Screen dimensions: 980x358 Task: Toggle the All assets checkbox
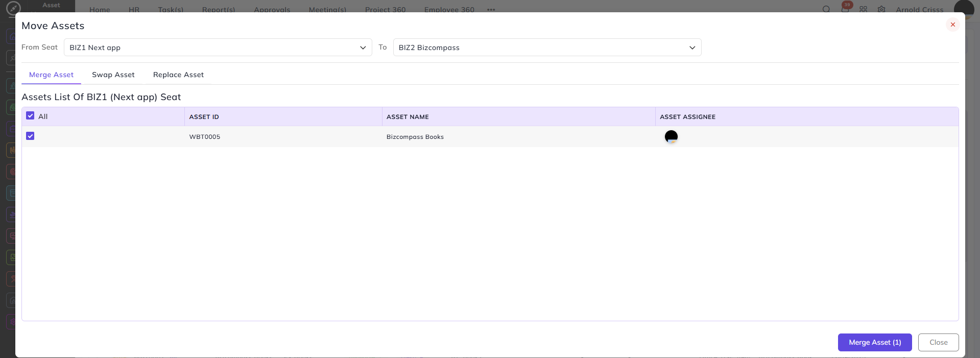point(30,116)
